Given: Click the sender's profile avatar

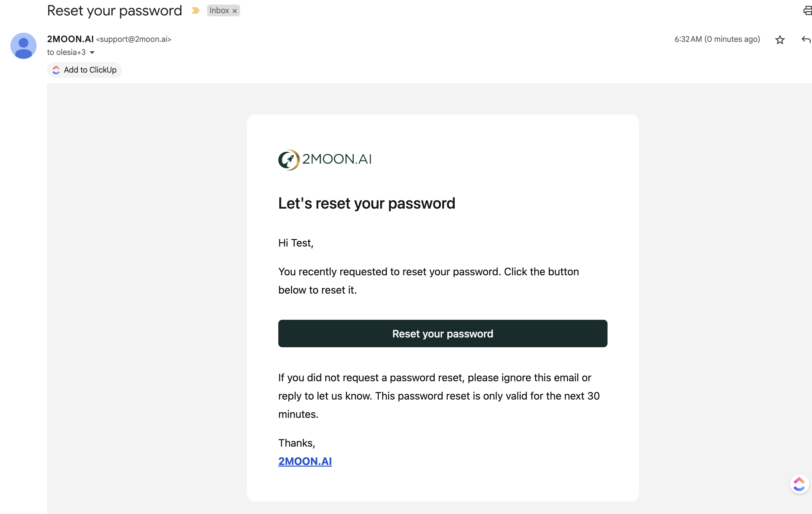Looking at the screenshot, I should point(23,45).
